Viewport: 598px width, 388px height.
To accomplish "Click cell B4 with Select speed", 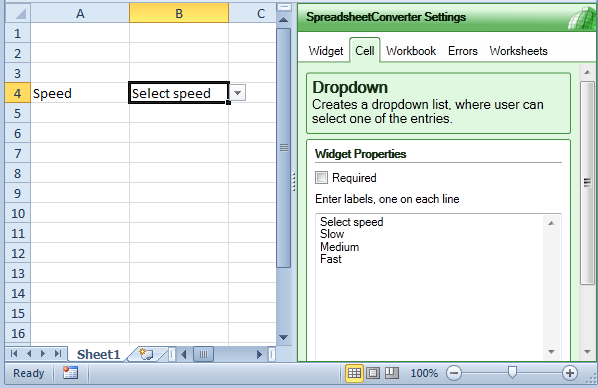I will coord(179,93).
